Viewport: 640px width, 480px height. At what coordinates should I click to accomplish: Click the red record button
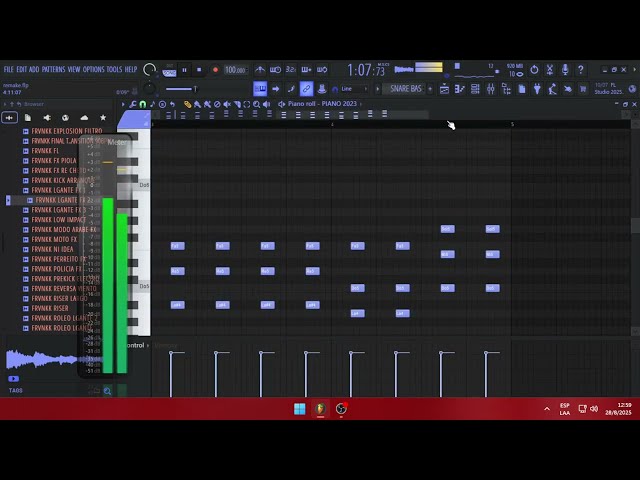click(216, 70)
